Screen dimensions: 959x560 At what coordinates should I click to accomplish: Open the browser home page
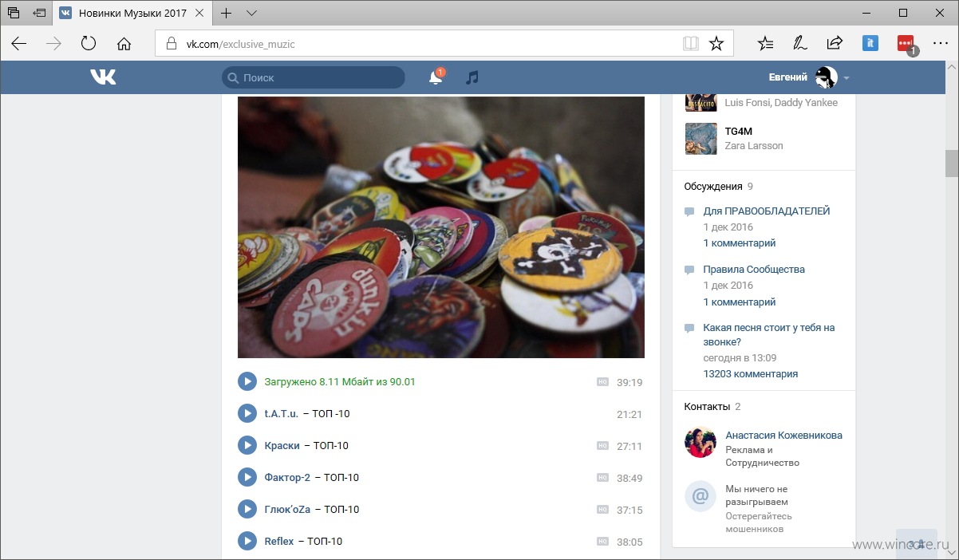click(x=124, y=44)
